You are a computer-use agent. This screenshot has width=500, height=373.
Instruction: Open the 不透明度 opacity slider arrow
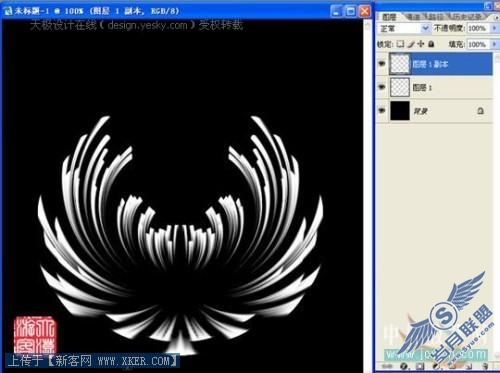pyautogui.click(x=494, y=28)
